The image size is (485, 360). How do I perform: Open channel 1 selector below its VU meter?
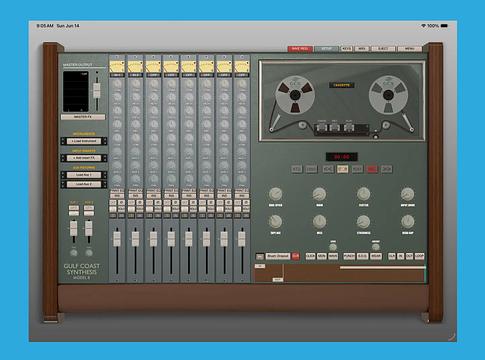coord(117,75)
